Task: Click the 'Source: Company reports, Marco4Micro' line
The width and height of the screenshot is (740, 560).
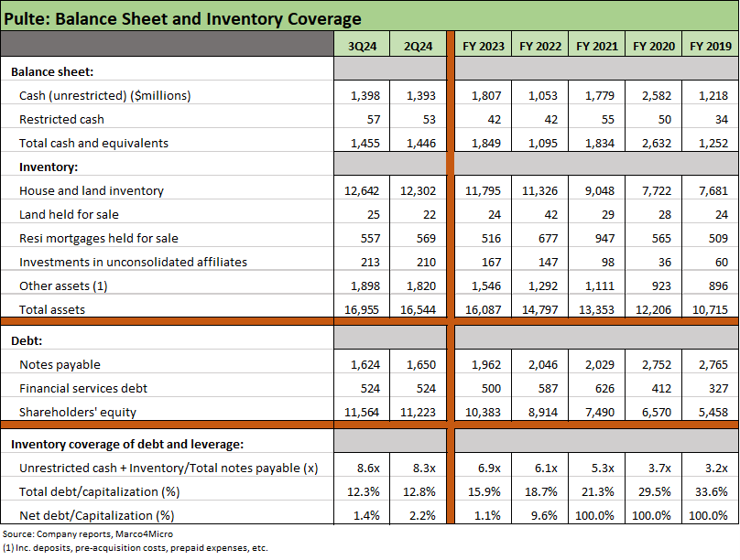Action: click(88, 534)
